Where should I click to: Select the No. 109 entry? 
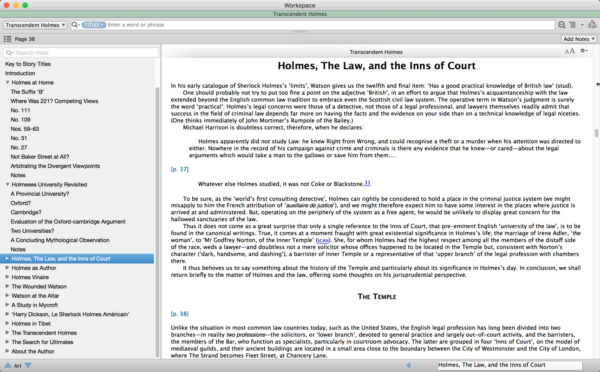20,119
